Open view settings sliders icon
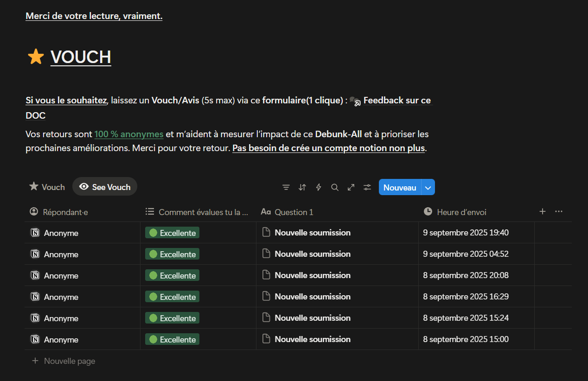The width and height of the screenshot is (588, 381). coord(367,187)
